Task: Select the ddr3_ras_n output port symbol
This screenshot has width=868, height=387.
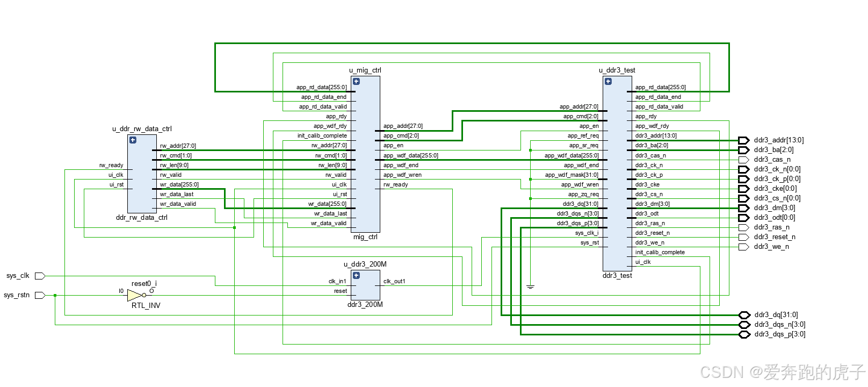Action: pyautogui.click(x=743, y=227)
